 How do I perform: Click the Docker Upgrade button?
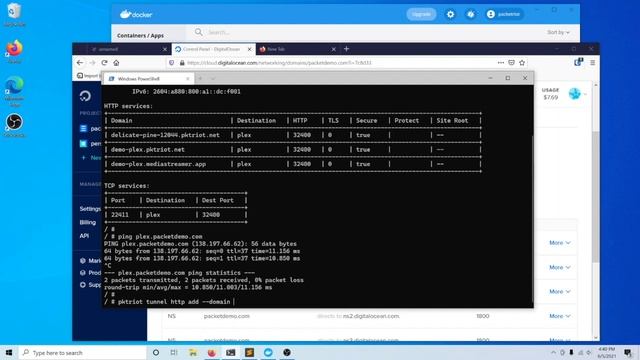pyautogui.click(x=421, y=14)
